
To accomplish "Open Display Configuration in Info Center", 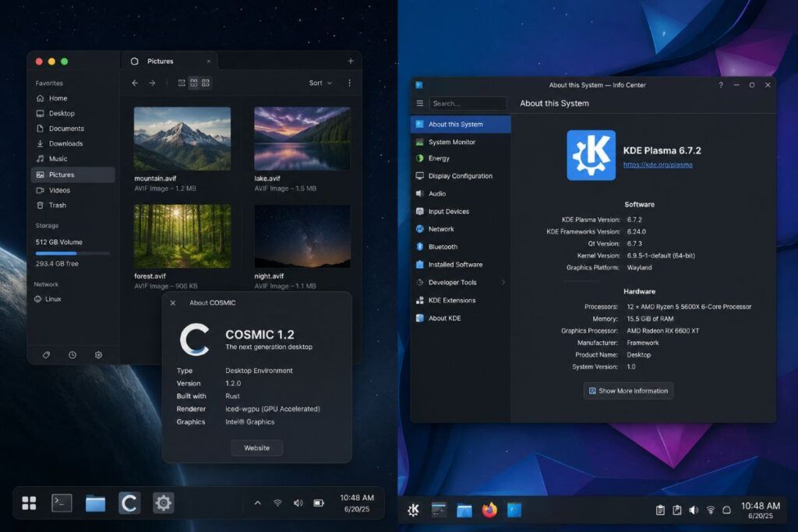I will (x=461, y=176).
